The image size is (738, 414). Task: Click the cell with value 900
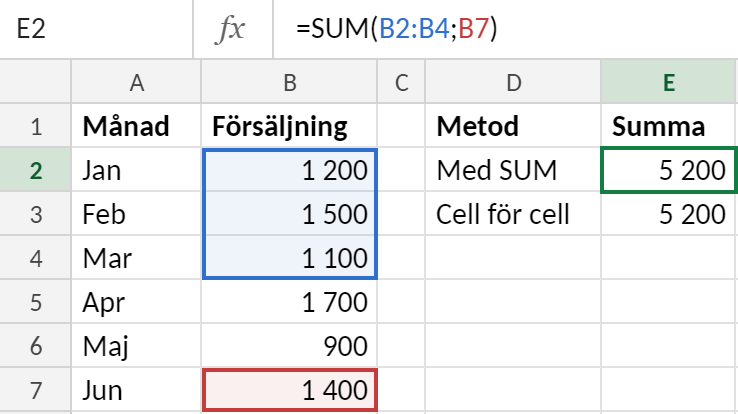(289, 345)
